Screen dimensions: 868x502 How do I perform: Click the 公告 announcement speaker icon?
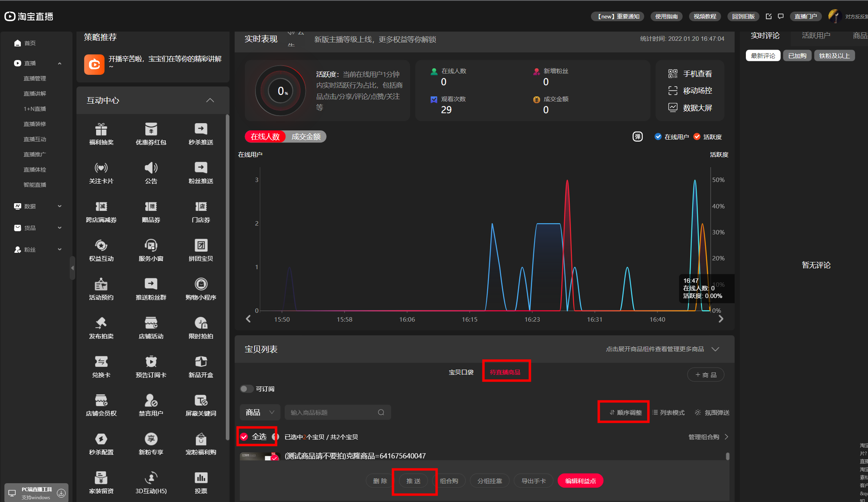tap(151, 168)
